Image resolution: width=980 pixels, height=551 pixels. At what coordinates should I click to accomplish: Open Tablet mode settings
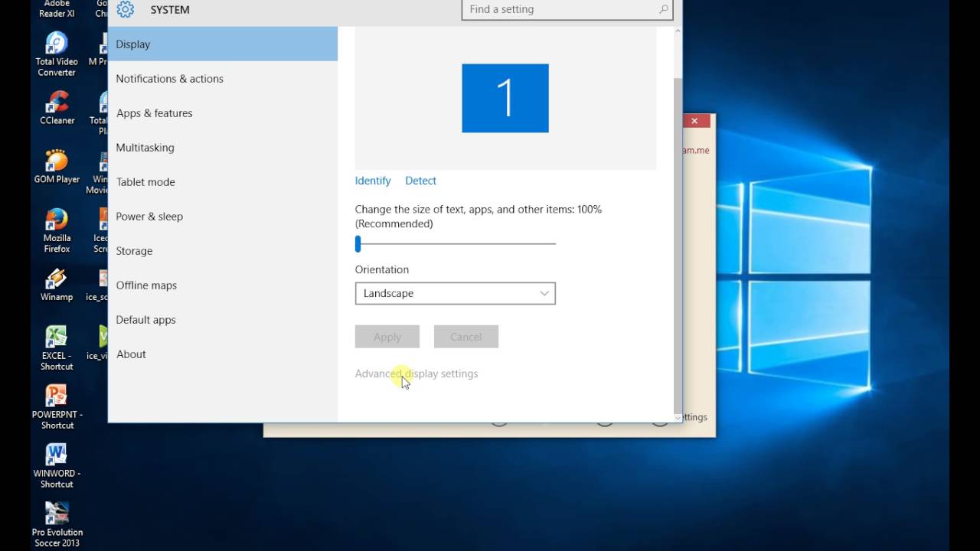point(223,182)
